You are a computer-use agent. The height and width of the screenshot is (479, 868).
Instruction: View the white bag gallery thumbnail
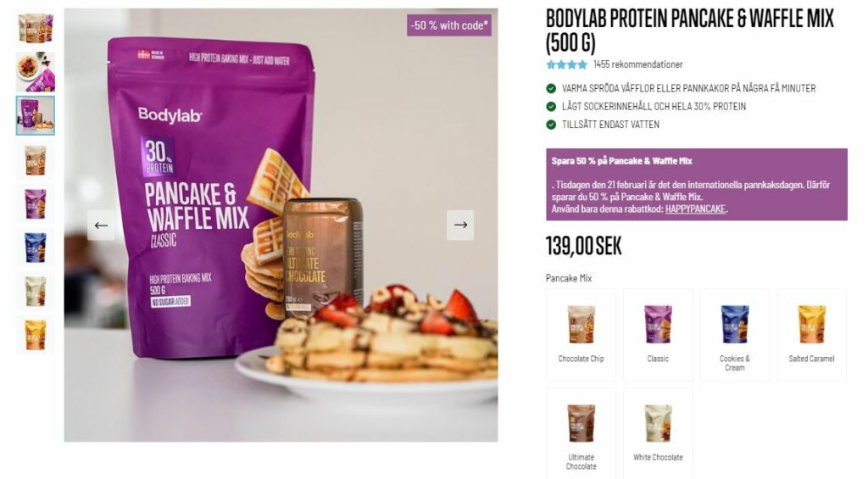click(x=36, y=292)
